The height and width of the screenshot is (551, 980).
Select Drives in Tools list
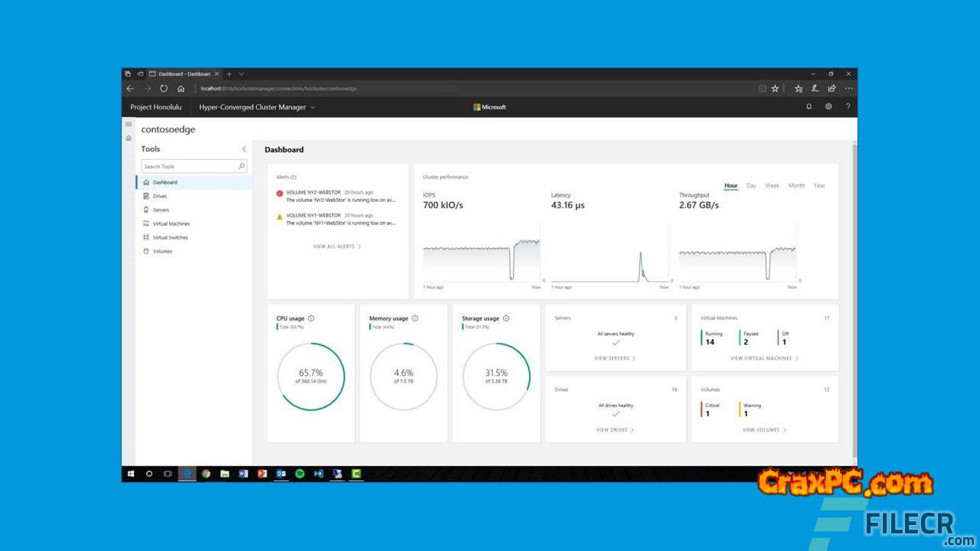coord(159,197)
